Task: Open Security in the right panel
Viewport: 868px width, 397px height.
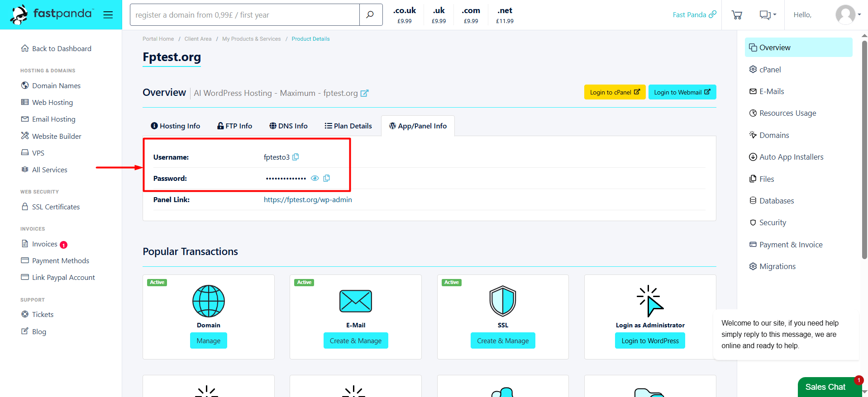Action: [x=768, y=222]
